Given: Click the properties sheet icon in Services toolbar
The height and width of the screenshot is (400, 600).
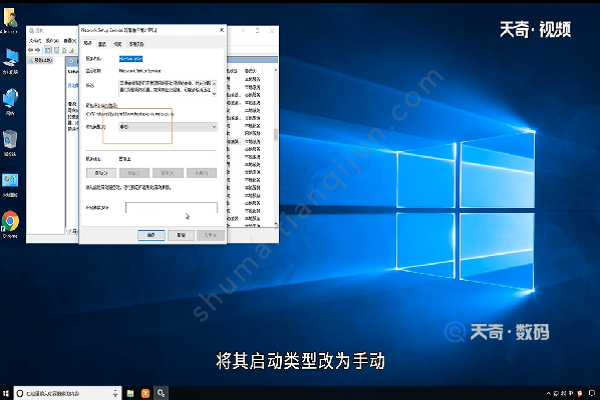Looking at the screenshot, I should click(x=57, y=50).
